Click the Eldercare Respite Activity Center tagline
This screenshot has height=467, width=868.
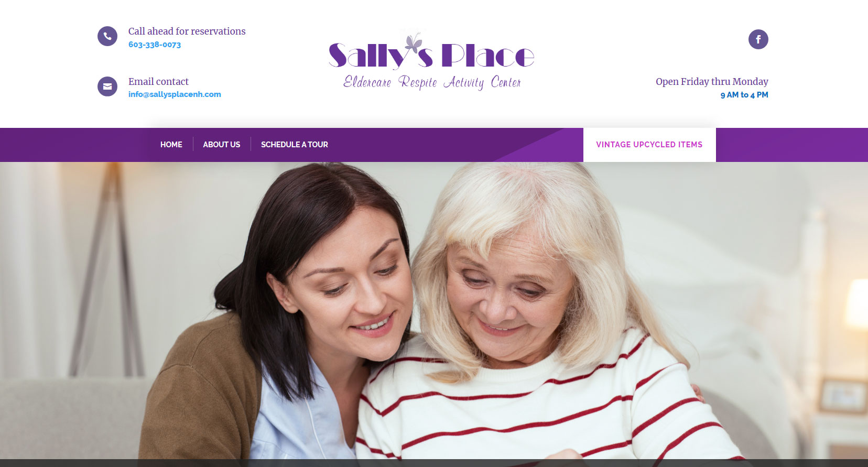(432, 82)
